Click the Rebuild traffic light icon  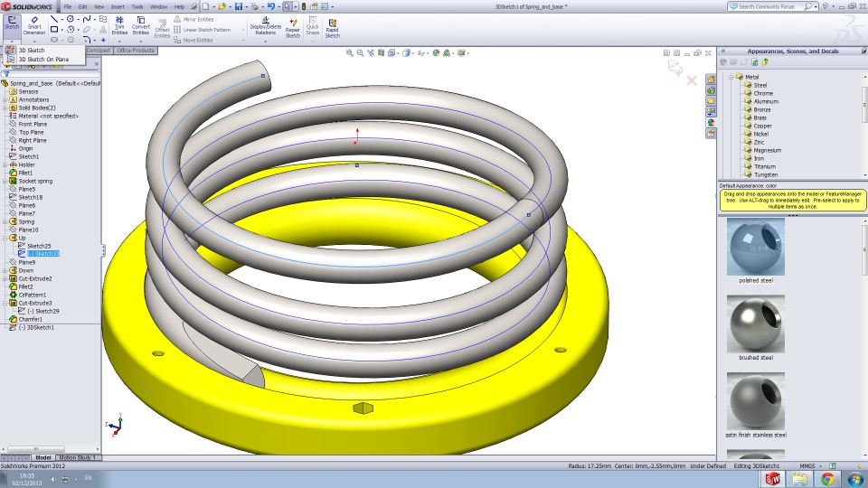(304, 6)
